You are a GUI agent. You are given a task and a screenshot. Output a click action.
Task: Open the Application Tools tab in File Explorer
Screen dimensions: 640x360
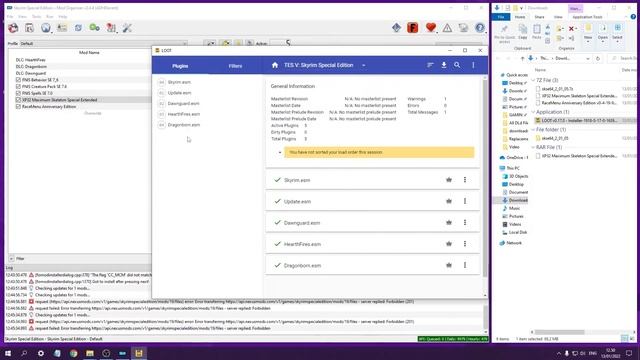tap(587, 17)
